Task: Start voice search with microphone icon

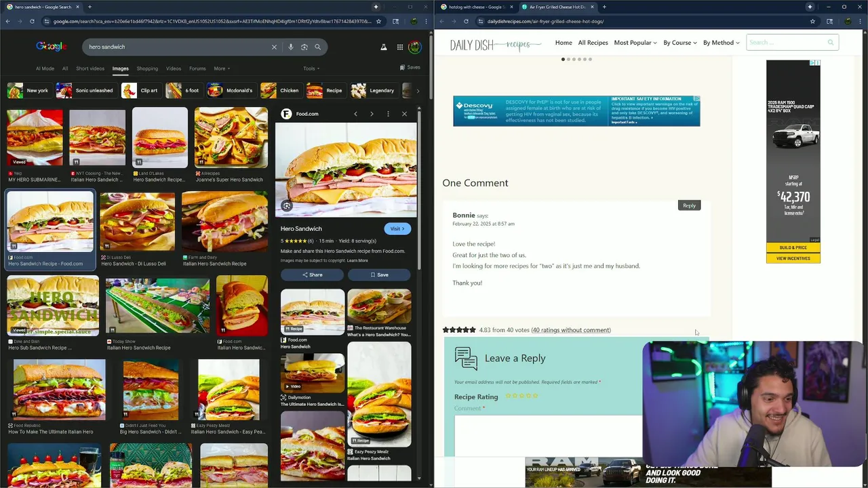Action: point(290,47)
